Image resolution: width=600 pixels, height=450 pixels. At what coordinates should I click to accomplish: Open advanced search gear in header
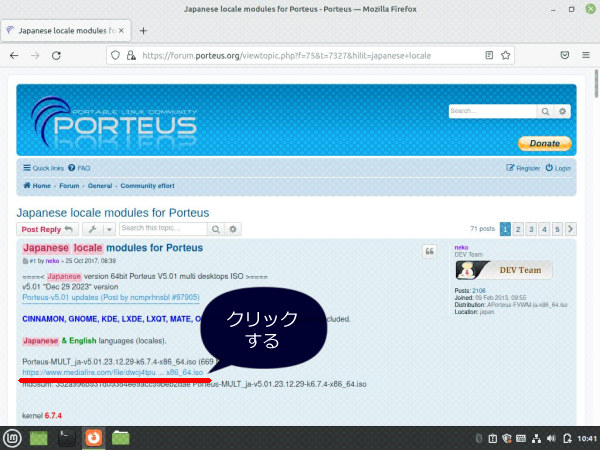(x=562, y=111)
